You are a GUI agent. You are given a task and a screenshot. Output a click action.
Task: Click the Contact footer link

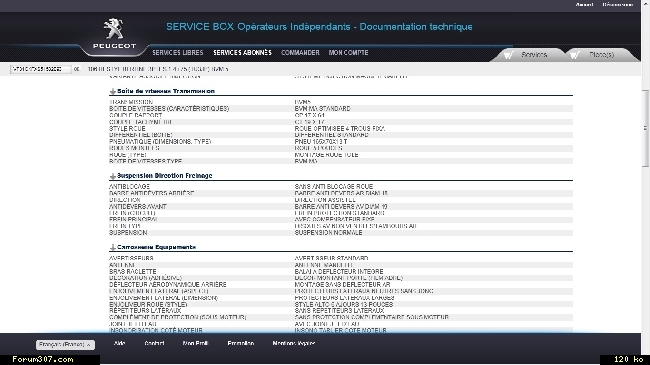[x=154, y=343]
